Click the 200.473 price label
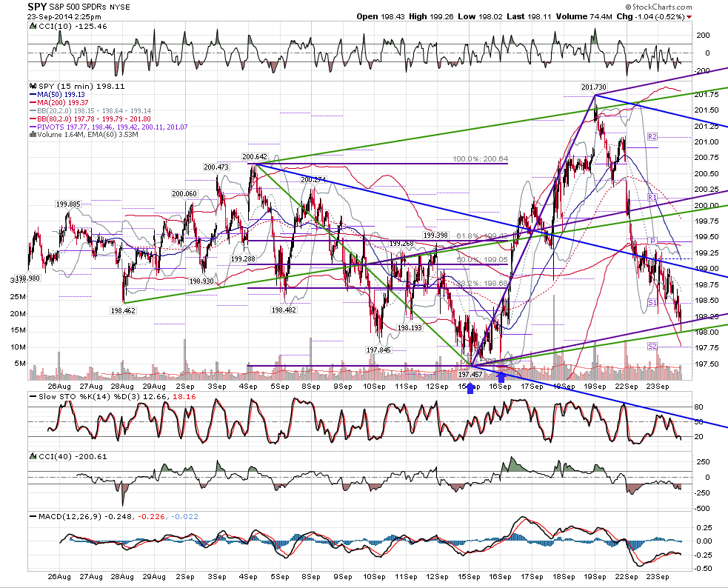 tap(216, 167)
